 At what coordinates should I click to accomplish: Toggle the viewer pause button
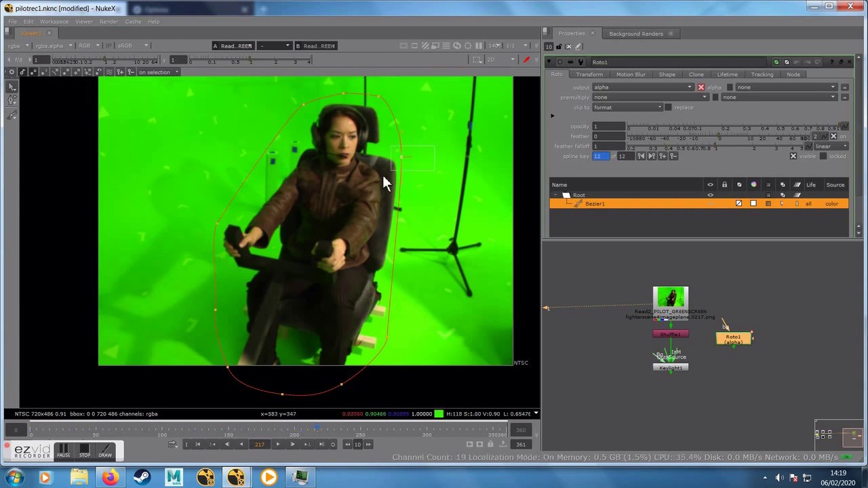tap(479, 46)
